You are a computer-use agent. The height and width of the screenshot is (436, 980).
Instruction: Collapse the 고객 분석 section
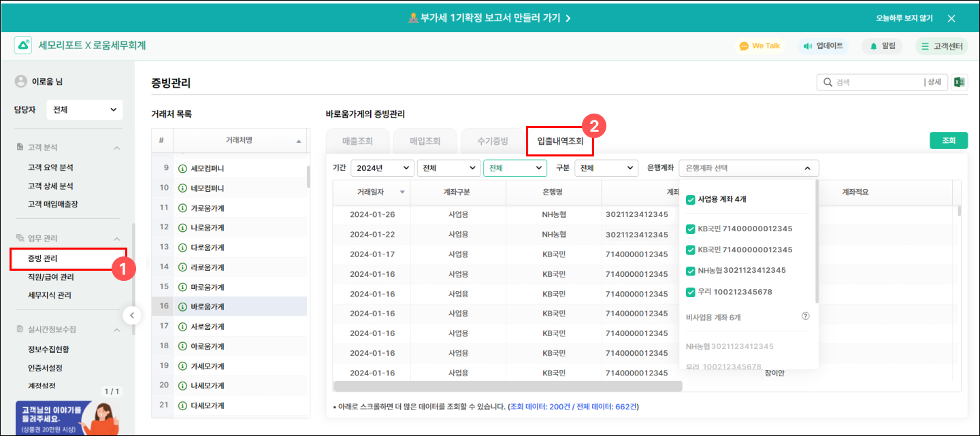116,148
